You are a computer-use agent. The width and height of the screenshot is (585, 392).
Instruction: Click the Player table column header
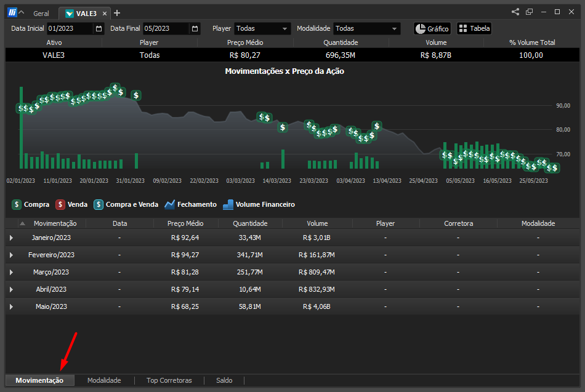click(x=385, y=223)
